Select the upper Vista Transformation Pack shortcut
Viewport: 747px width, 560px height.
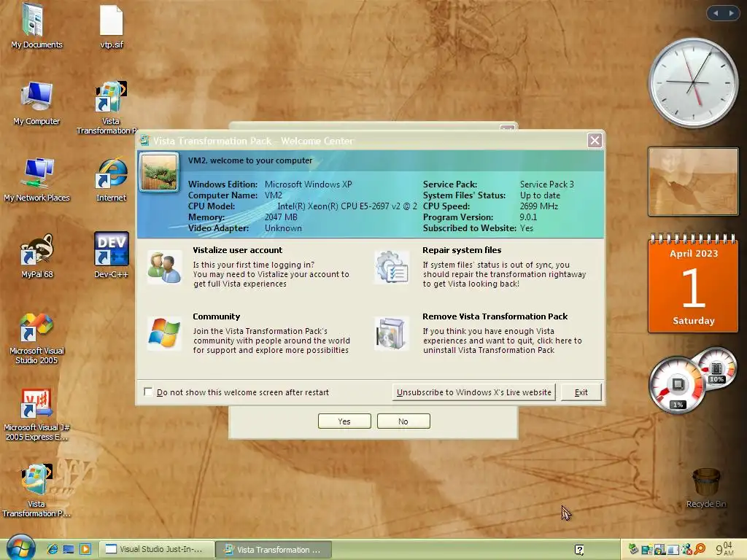(x=111, y=97)
